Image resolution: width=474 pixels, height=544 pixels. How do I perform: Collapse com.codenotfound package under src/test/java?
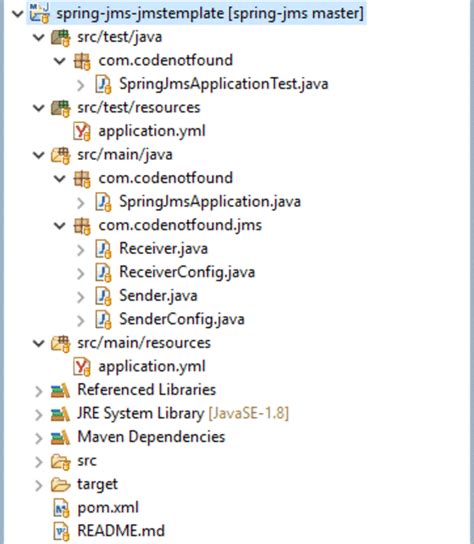tap(60, 61)
